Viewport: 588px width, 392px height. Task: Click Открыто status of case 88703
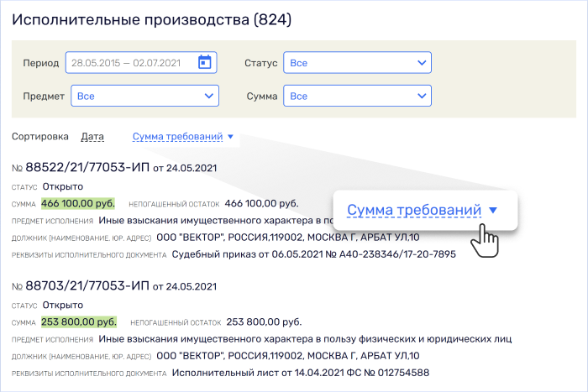pos(63,305)
